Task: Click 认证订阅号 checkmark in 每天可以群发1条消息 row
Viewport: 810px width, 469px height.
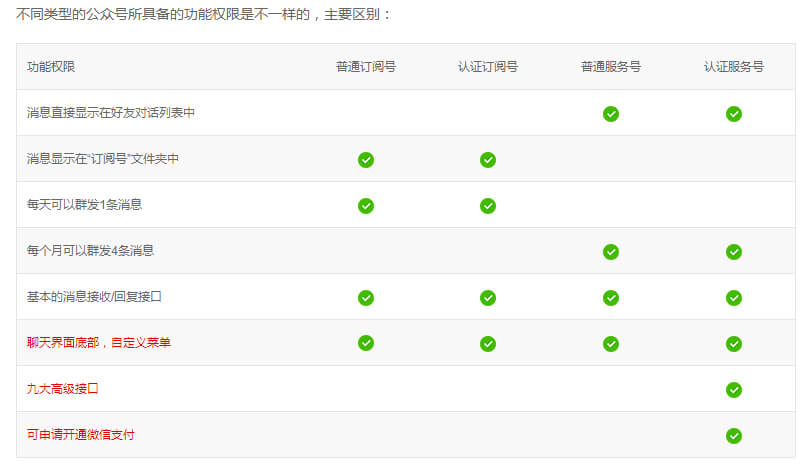Action: coord(488,206)
